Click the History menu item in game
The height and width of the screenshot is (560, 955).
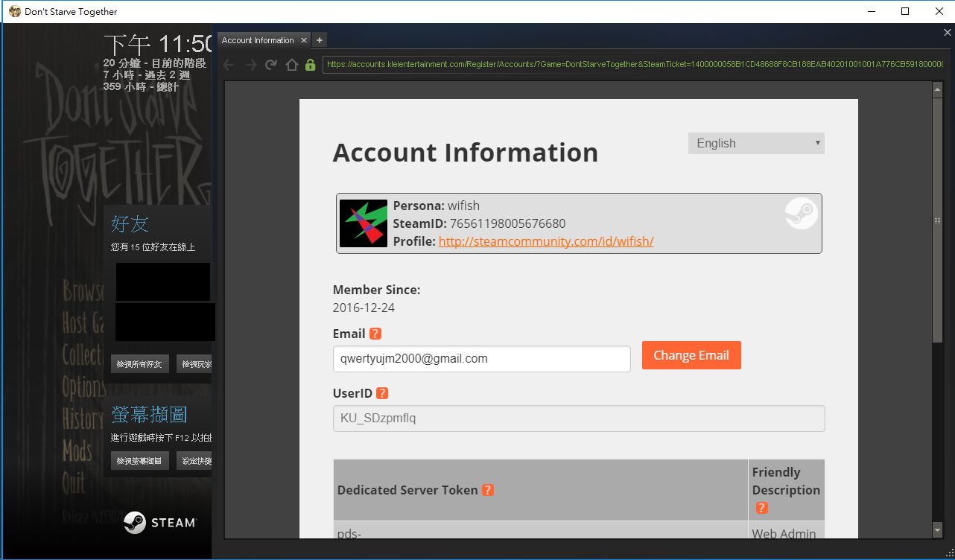(x=83, y=419)
